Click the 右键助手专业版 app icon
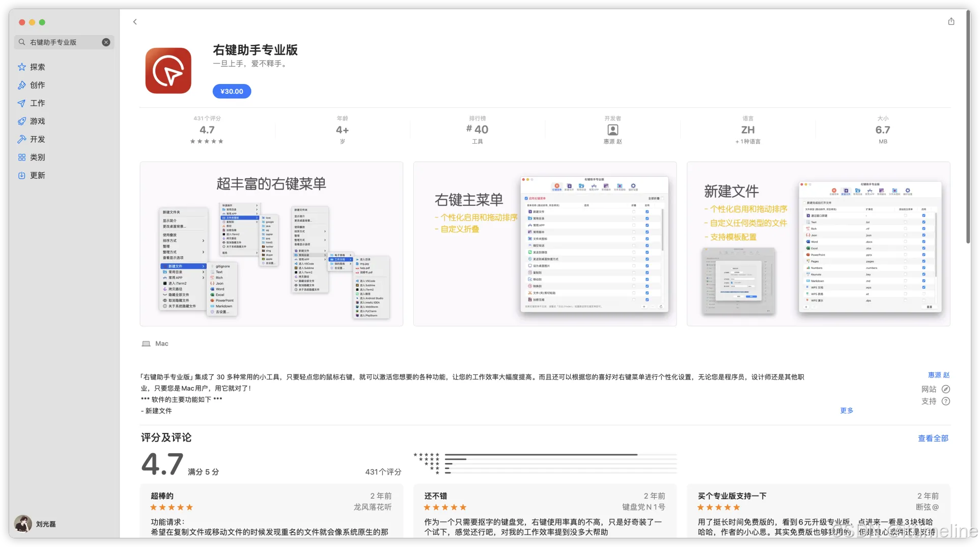The width and height of the screenshot is (980, 547). click(169, 71)
